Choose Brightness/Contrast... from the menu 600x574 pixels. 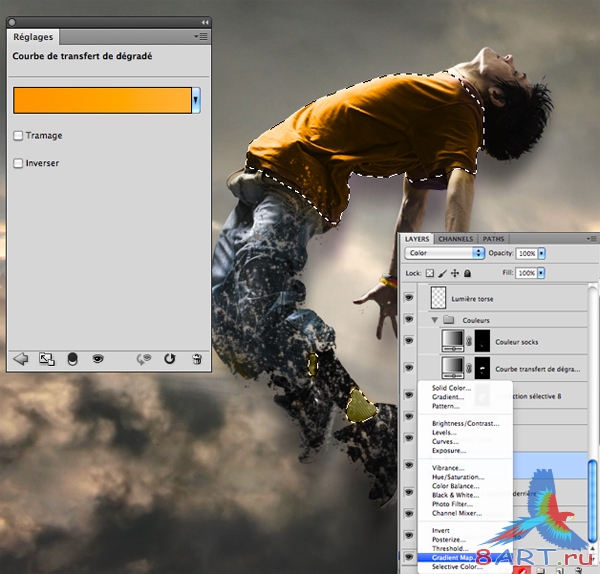click(x=465, y=424)
